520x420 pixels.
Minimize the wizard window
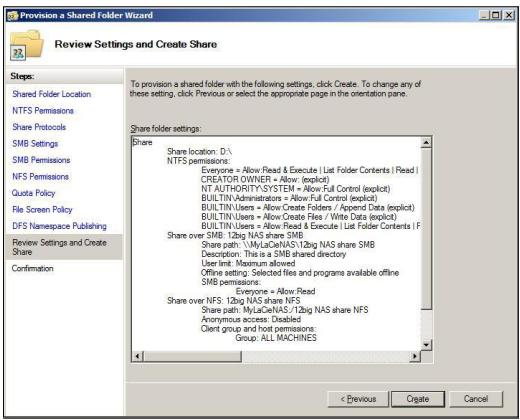tap(484, 15)
